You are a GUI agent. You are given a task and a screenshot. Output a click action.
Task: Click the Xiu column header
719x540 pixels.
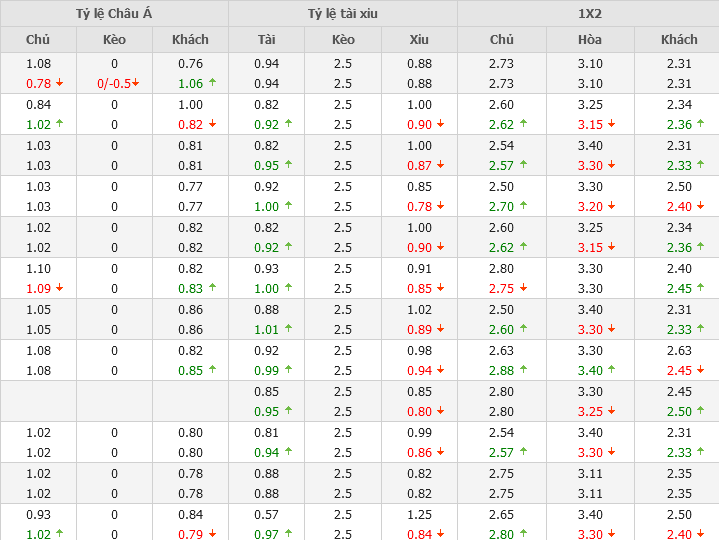point(419,39)
